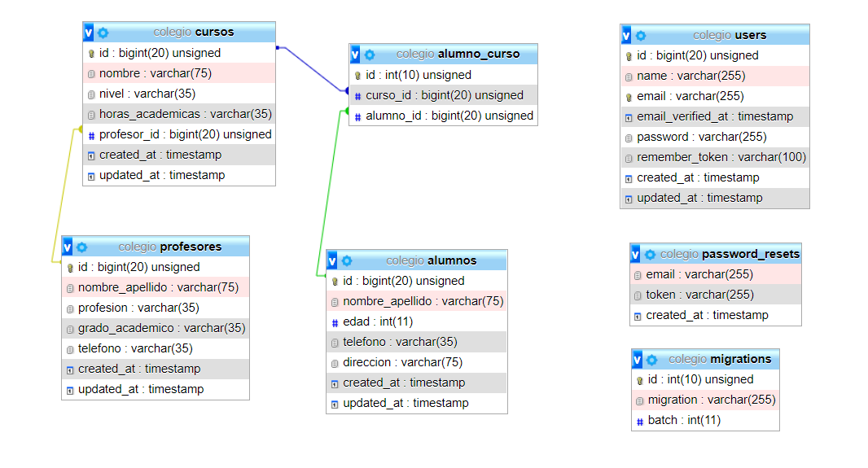Screen dimensions: 868x468
Task: Open the migrations table gear settings
Action: pyautogui.click(x=651, y=359)
